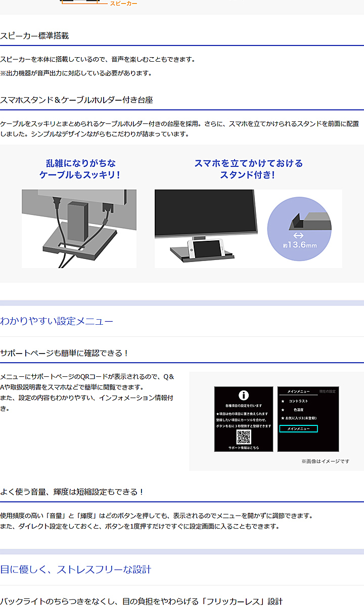Click サポート情報はこちら text in menu image
This screenshot has width=364, height=607.
coord(244,448)
